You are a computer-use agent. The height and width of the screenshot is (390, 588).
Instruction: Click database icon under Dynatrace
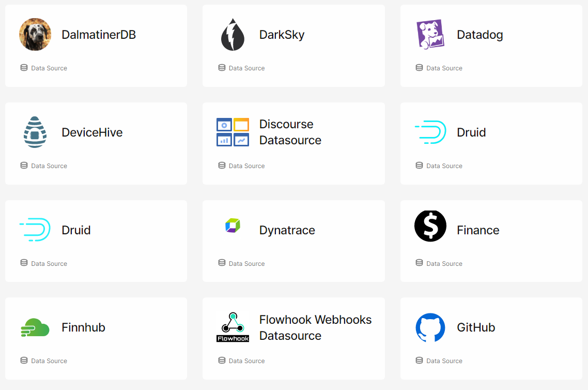pyautogui.click(x=222, y=263)
